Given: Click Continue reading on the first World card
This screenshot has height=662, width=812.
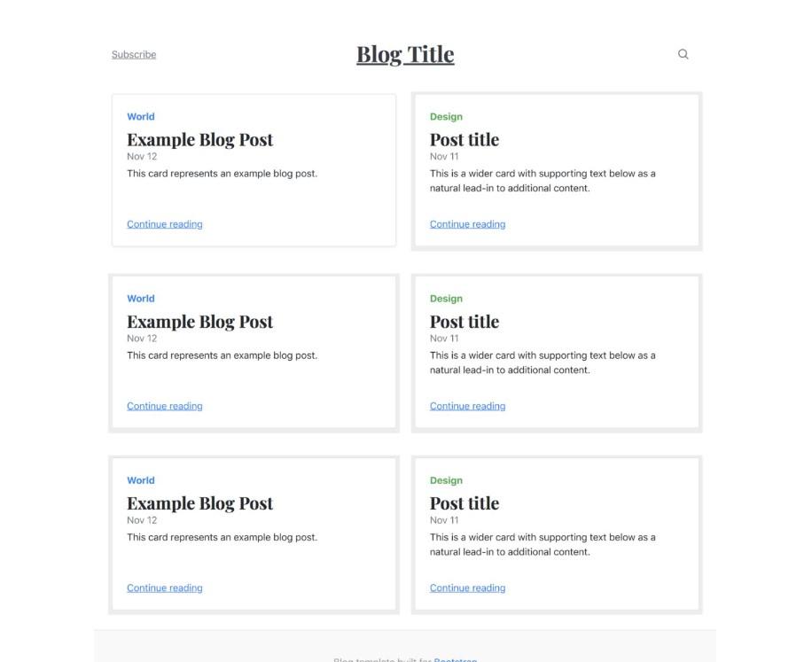Looking at the screenshot, I should [x=164, y=223].
